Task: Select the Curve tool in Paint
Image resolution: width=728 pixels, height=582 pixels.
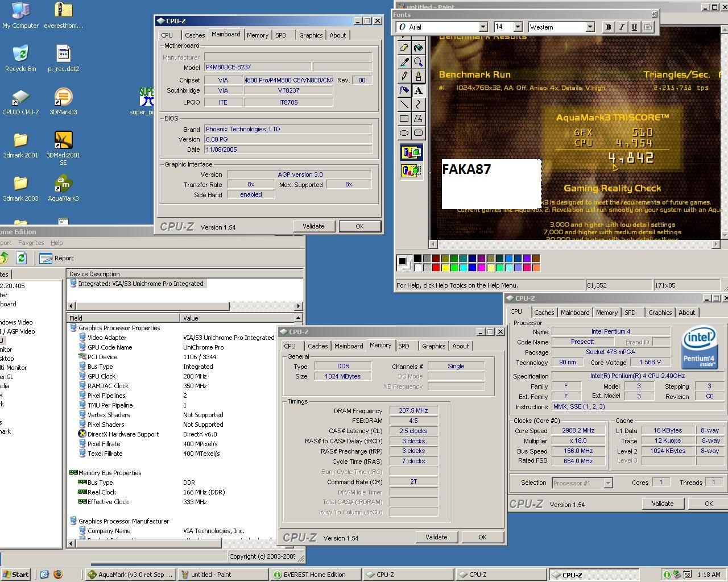Action: [x=419, y=105]
